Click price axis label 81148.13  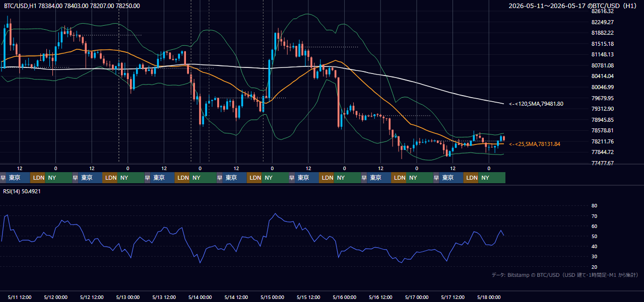[x=603, y=54]
